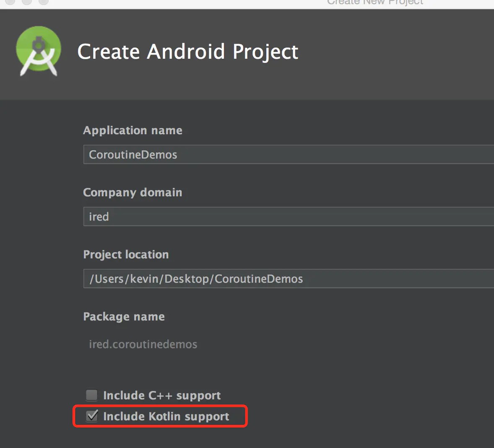494x448 pixels.
Task: Enable the Include C++ support checkbox
Action: coord(91,395)
